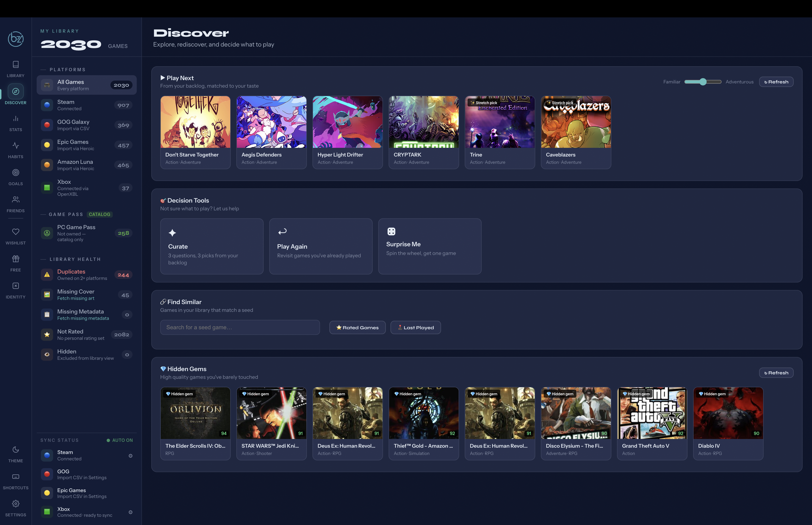Image resolution: width=812 pixels, height=525 pixels.
Task: Open the Goals target icon
Action: click(16, 172)
